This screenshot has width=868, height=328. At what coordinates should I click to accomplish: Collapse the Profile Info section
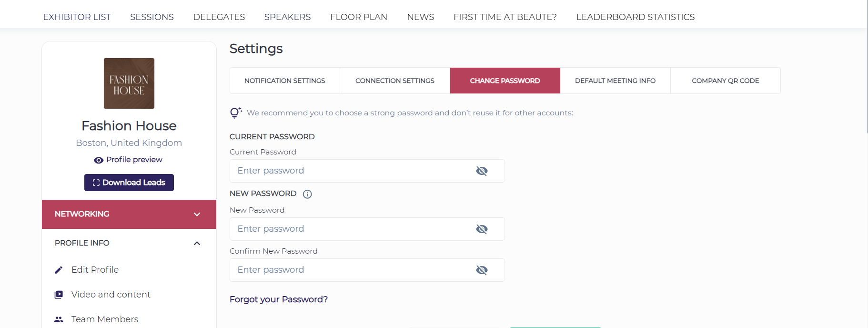coord(197,244)
